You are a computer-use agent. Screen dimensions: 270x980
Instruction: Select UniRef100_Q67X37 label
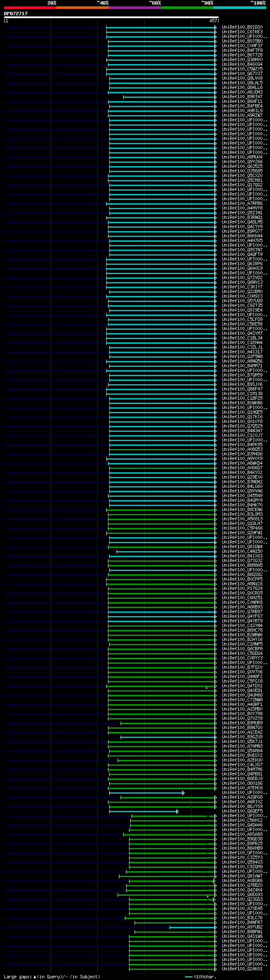[242, 74]
